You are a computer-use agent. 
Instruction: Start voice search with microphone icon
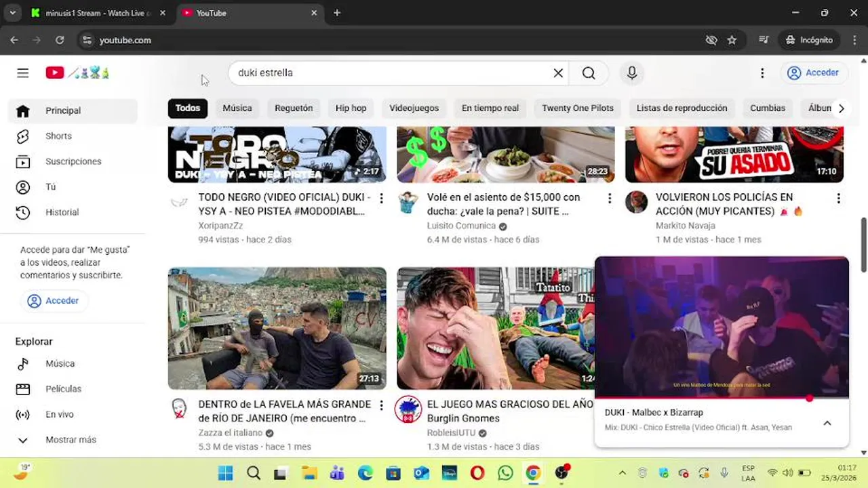(632, 73)
